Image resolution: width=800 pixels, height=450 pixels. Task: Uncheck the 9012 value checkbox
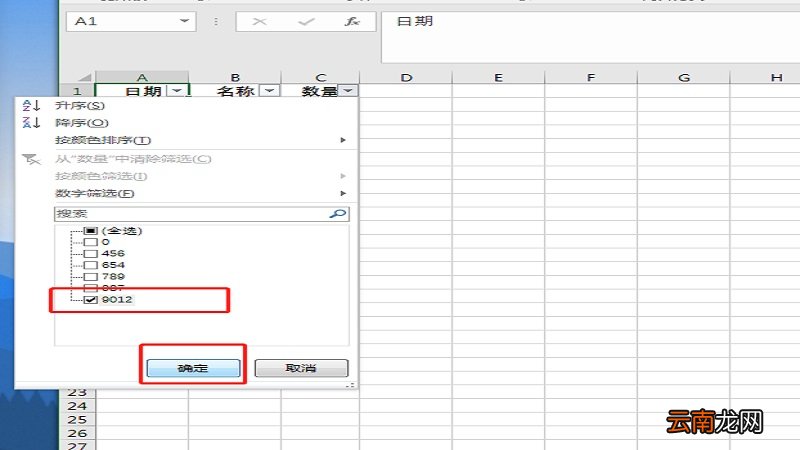[x=90, y=299]
